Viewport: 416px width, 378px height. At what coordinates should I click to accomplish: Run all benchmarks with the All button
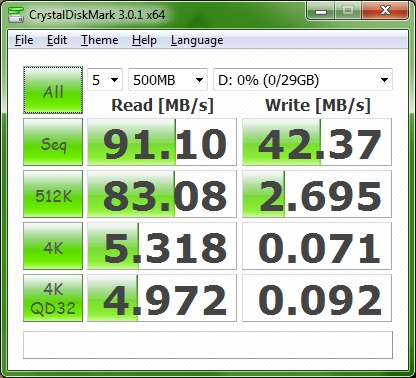tap(53, 90)
